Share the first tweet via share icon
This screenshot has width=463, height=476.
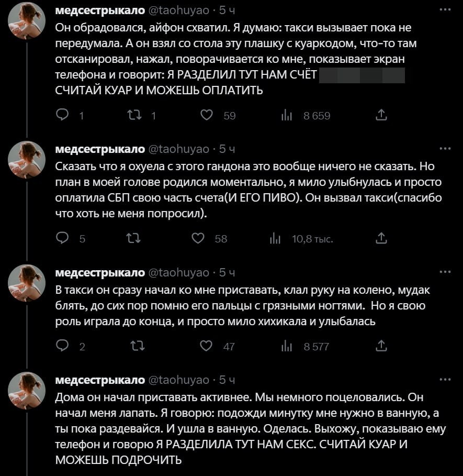pyautogui.click(x=381, y=115)
